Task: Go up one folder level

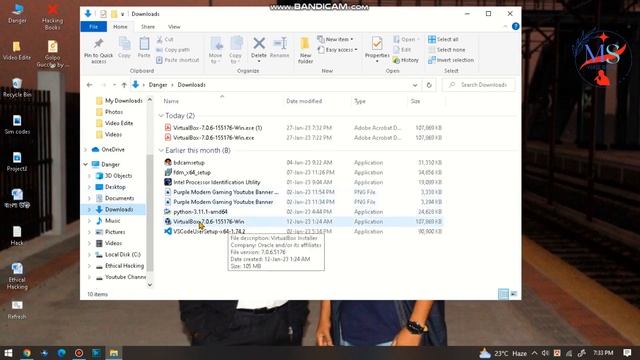Action: tap(124, 85)
